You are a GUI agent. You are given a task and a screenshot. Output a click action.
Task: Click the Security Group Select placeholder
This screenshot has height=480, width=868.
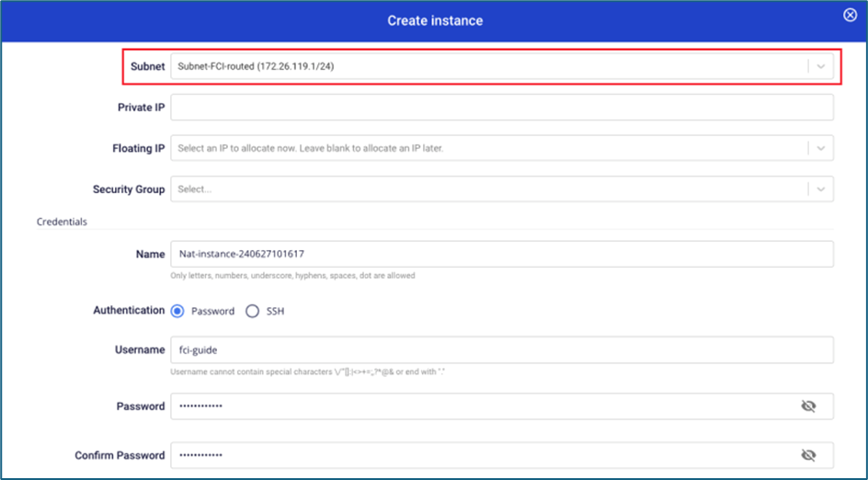point(194,189)
